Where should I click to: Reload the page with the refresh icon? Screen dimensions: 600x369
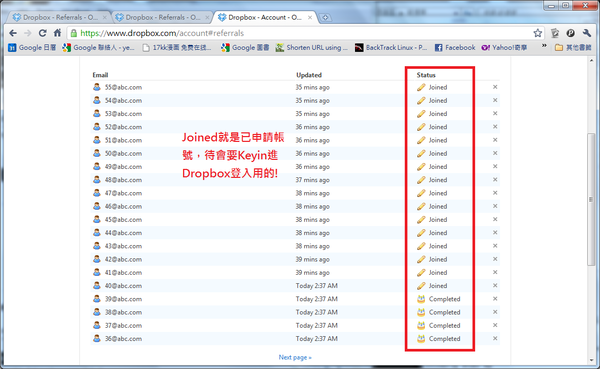click(42, 33)
